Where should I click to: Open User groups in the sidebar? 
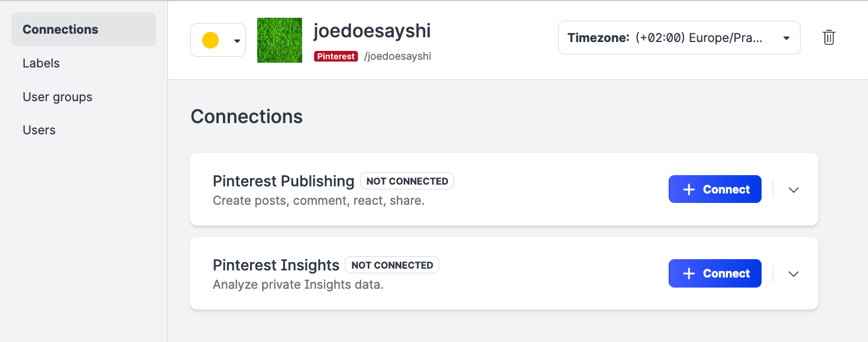pos(57,97)
